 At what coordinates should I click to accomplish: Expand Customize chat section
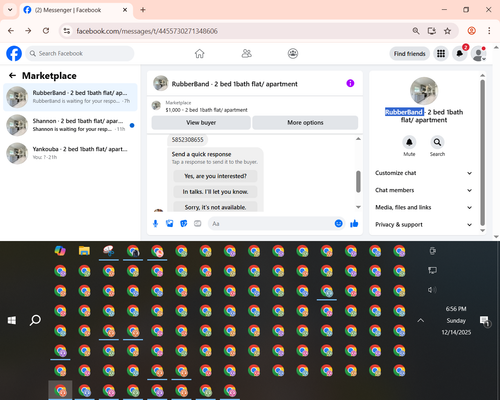tap(423, 173)
